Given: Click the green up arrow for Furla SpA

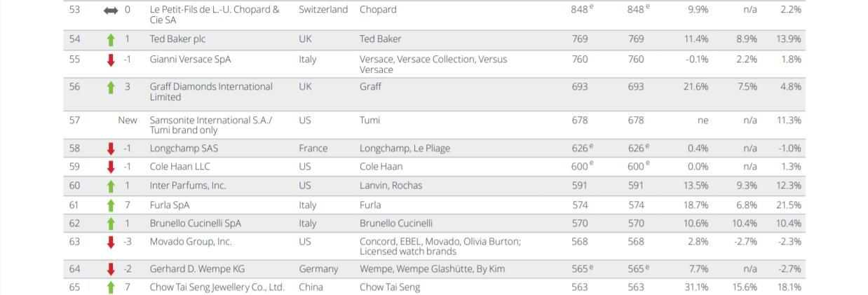Looking at the screenshot, I should pyautogui.click(x=111, y=205).
